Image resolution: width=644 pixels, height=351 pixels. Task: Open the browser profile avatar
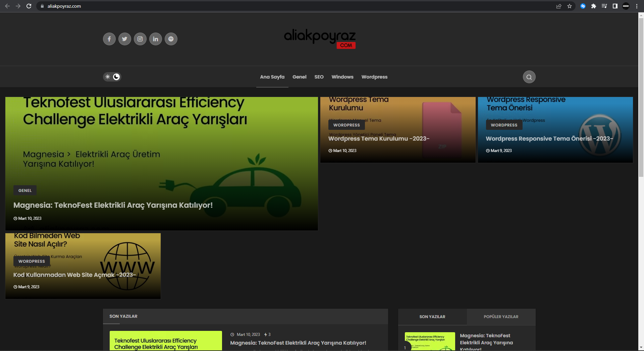click(626, 6)
